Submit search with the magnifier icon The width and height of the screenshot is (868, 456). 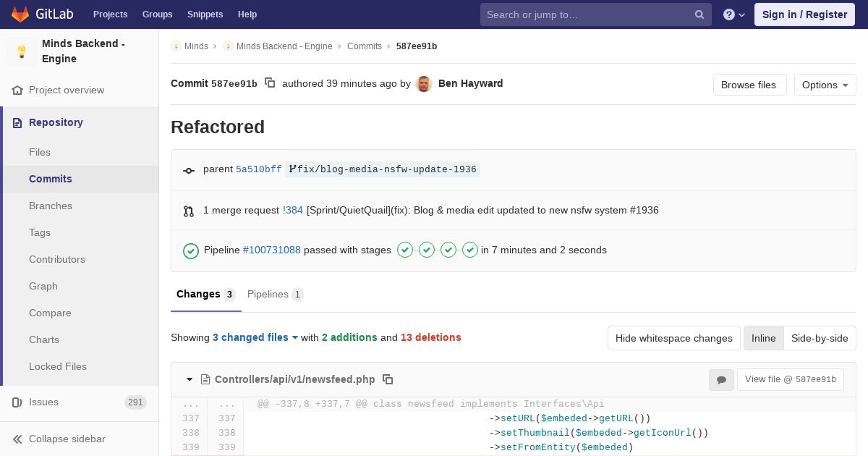point(699,14)
